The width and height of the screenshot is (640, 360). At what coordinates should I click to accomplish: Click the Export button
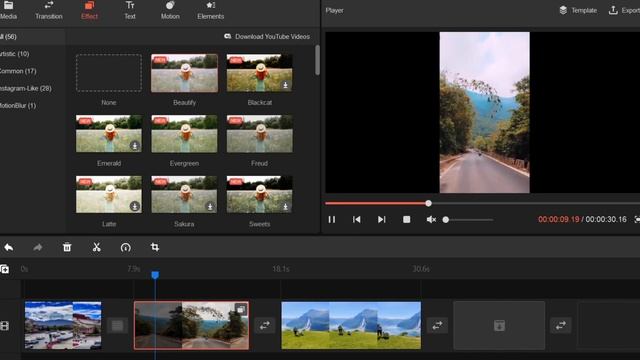click(x=624, y=11)
